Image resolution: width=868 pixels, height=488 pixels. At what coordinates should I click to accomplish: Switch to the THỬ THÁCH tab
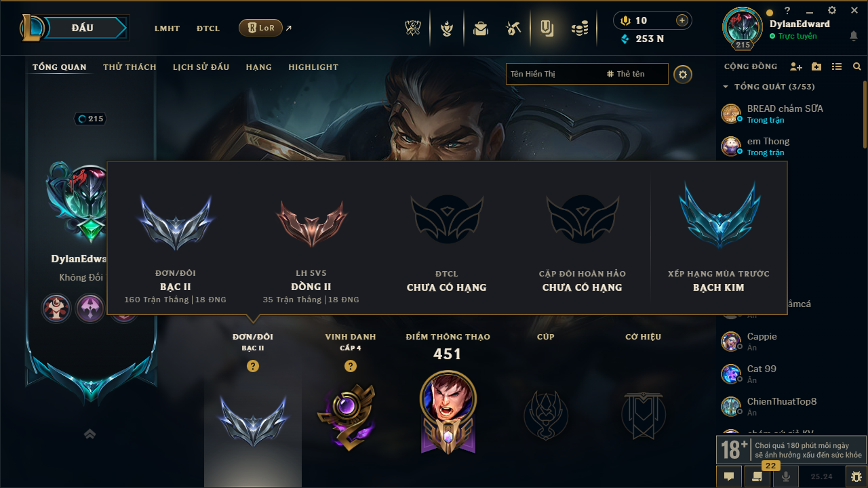coord(130,67)
